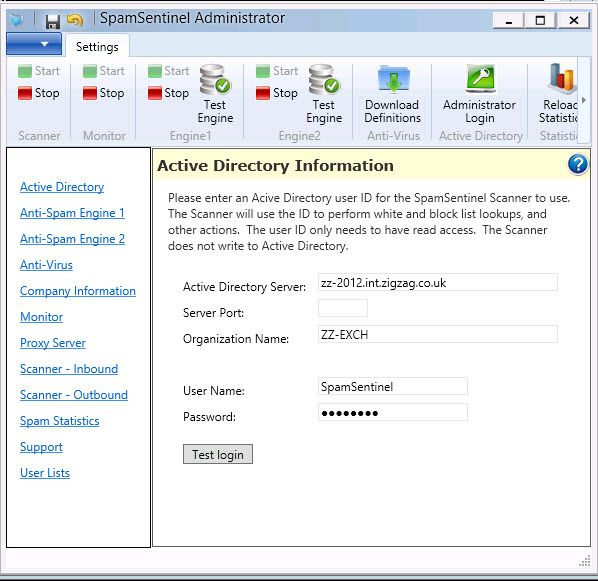Open Anti-Spam Engine 1 link

click(x=72, y=213)
